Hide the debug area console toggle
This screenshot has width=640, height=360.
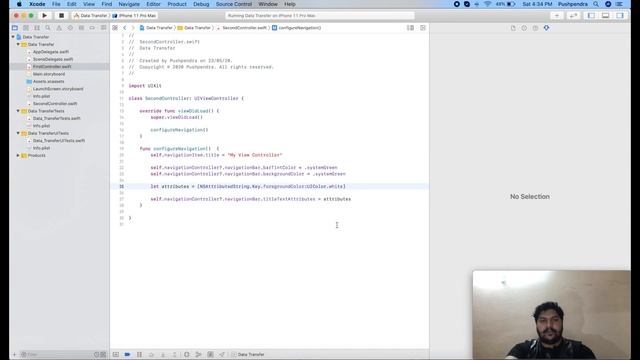click(x=116, y=354)
